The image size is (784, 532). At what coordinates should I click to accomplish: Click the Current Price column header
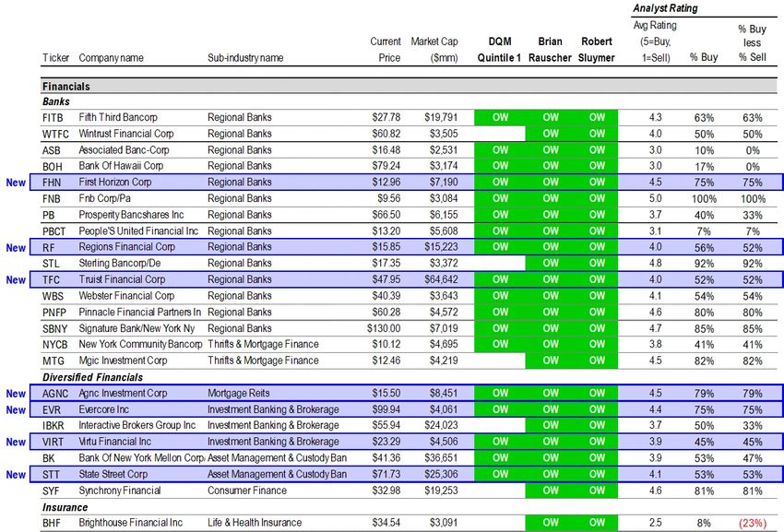(386, 50)
